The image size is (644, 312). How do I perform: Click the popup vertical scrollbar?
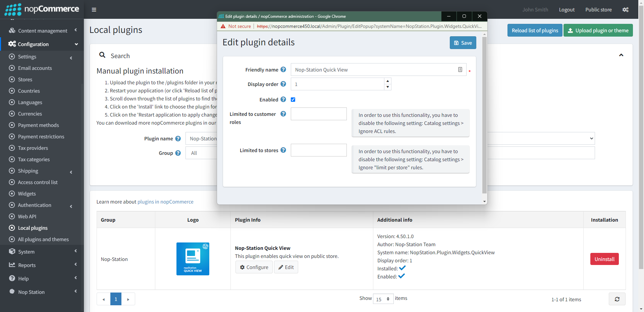coord(484,115)
